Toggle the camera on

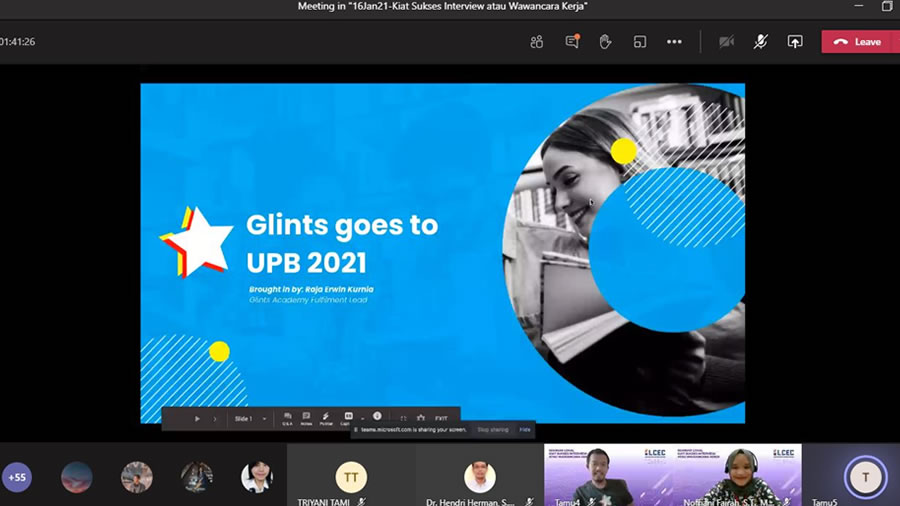pos(727,42)
